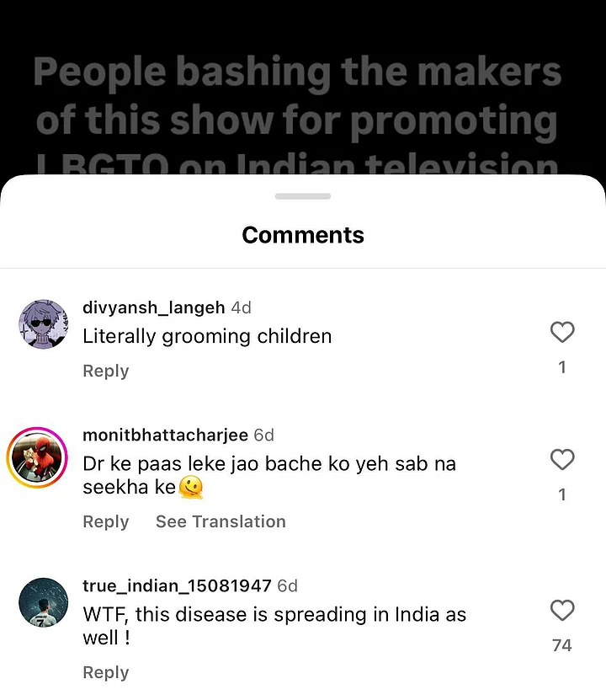Tap like count on monitbhattacharjee's comment
Image resolution: width=606 pixels, height=700 pixels.
[562, 494]
